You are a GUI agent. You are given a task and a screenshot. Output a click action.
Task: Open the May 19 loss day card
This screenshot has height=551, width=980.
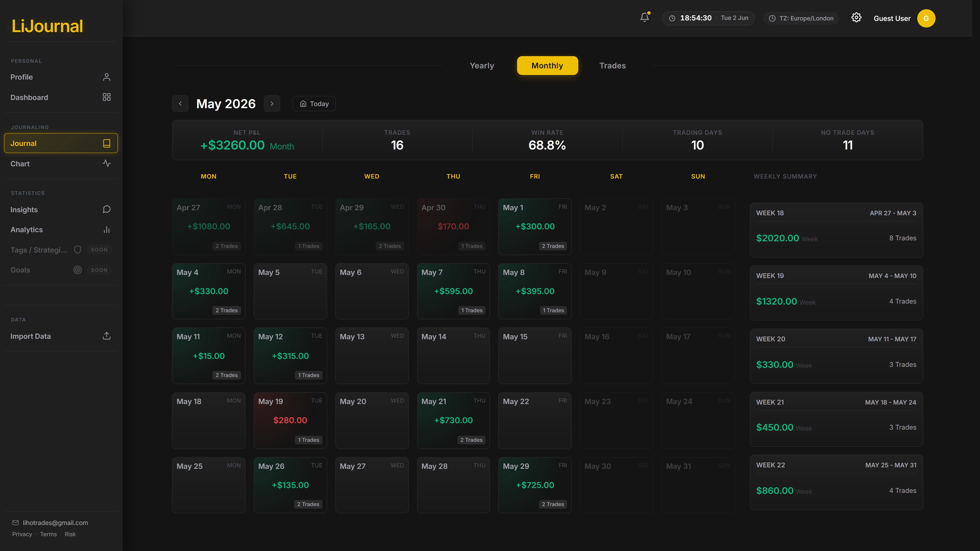(x=290, y=421)
